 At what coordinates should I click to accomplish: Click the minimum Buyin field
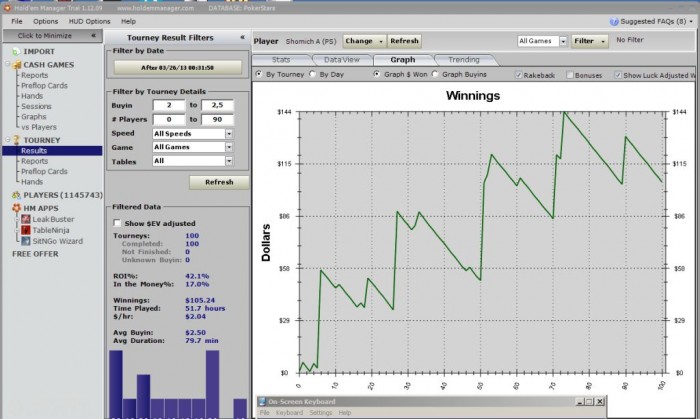[x=169, y=105]
